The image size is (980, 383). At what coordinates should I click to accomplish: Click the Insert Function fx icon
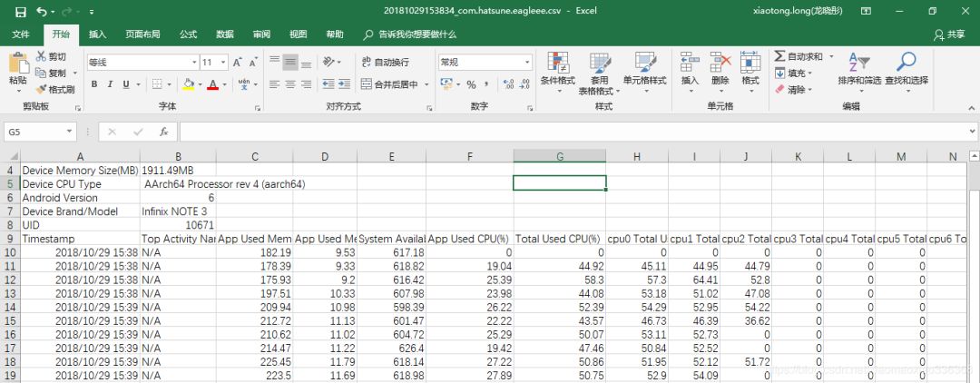point(163,132)
